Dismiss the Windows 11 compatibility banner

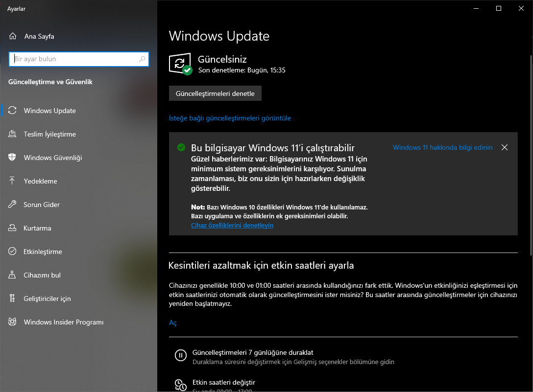pyautogui.click(x=505, y=147)
